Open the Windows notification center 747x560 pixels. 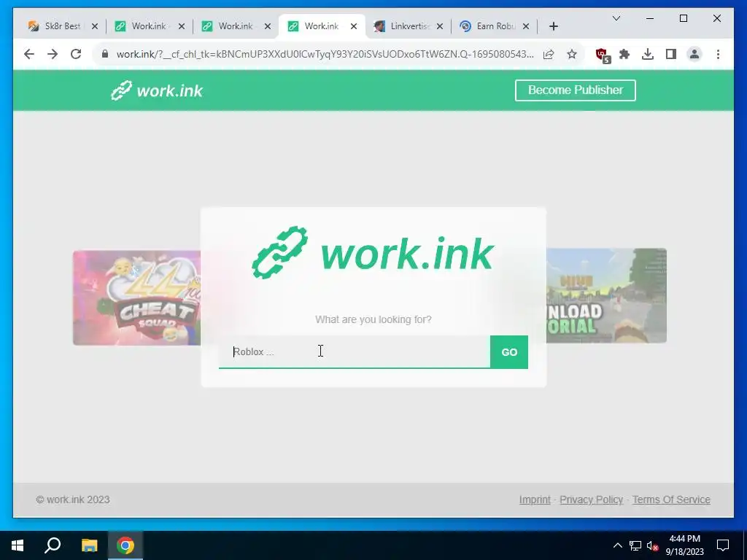click(723, 545)
